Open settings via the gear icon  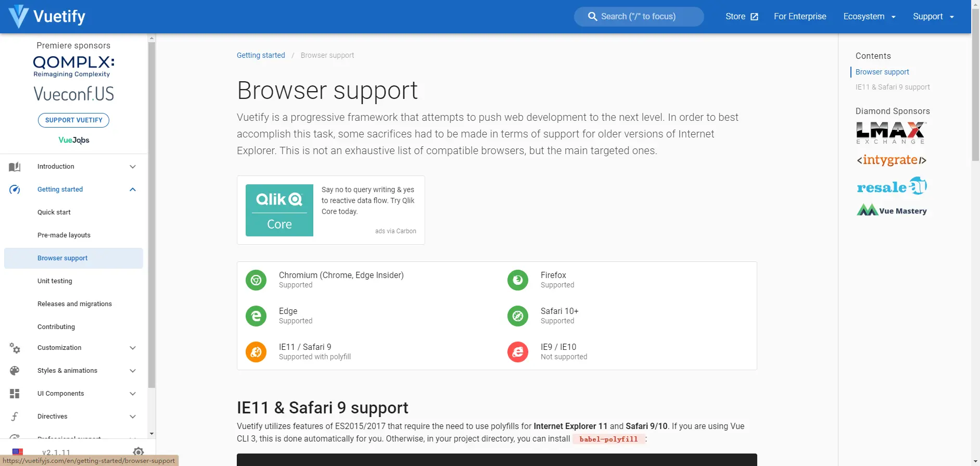click(x=138, y=451)
